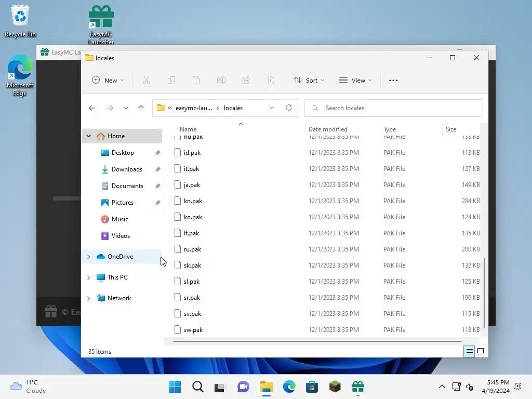Click the horizontal scrollbar at bottom
The width and height of the screenshot is (532, 399).
point(317,341)
